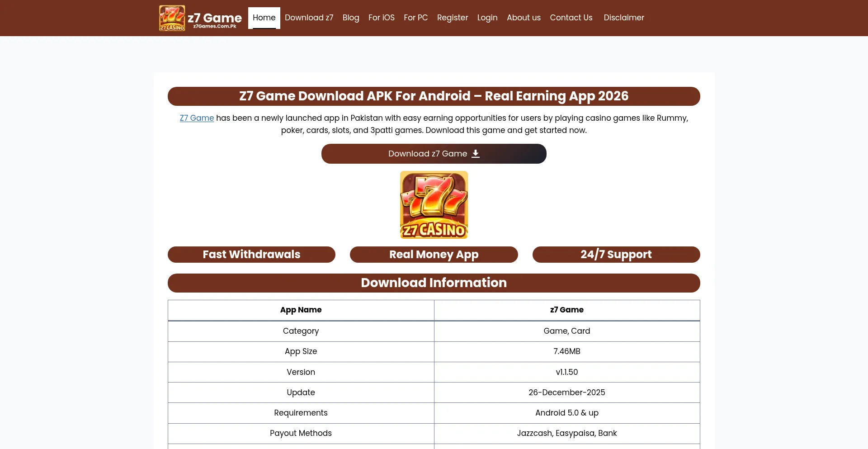Open the Login page link
868x449 pixels.
487,18
